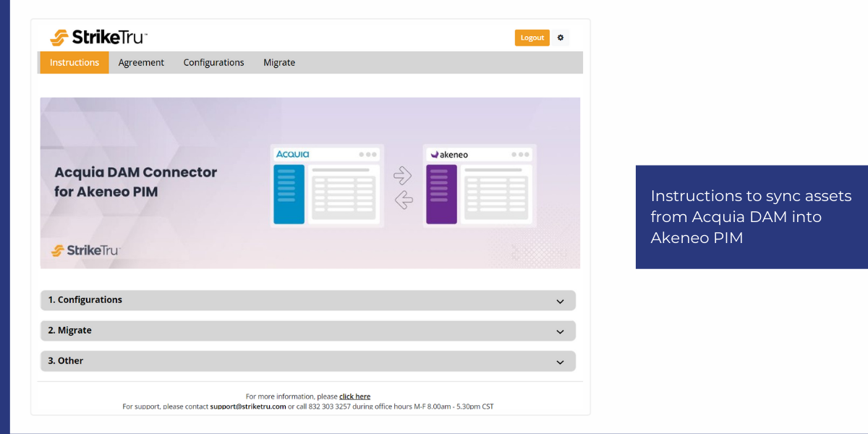Go to the Migrate tab
Image resolution: width=868 pixels, height=434 pixels.
click(279, 62)
